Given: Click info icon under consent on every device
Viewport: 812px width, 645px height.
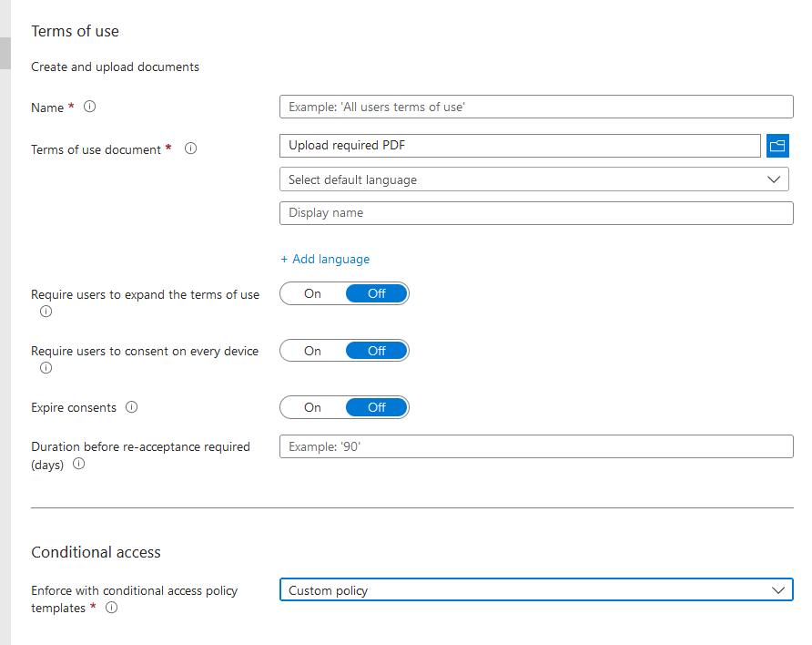Looking at the screenshot, I should (x=46, y=368).
